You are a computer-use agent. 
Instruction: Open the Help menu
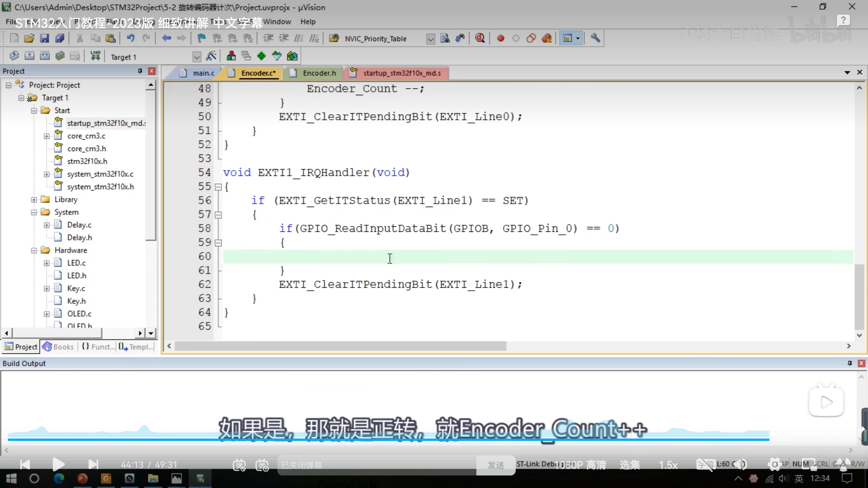coord(308,22)
